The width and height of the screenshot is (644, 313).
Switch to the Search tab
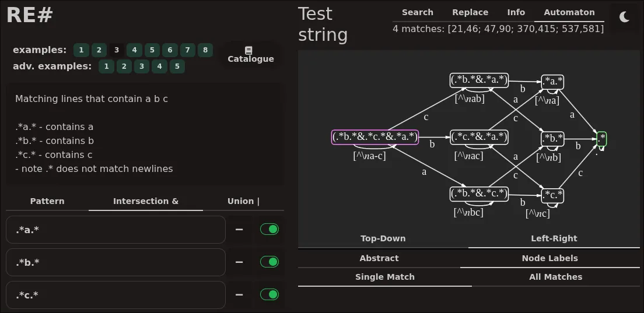[x=417, y=12]
